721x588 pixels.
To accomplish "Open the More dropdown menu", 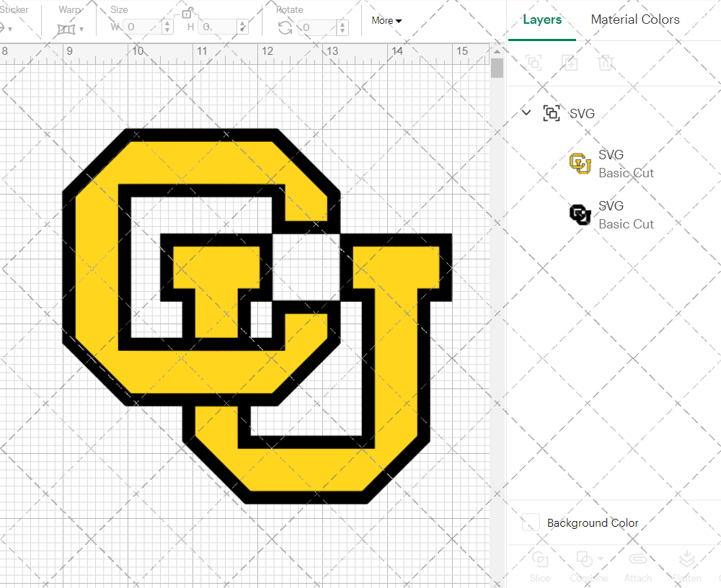I will coord(386,21).
